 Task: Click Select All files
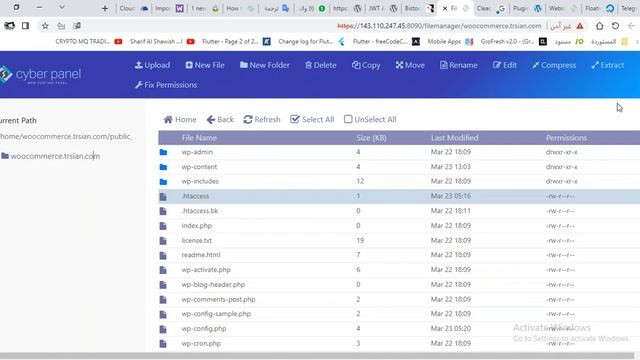(x=312, y=120)
